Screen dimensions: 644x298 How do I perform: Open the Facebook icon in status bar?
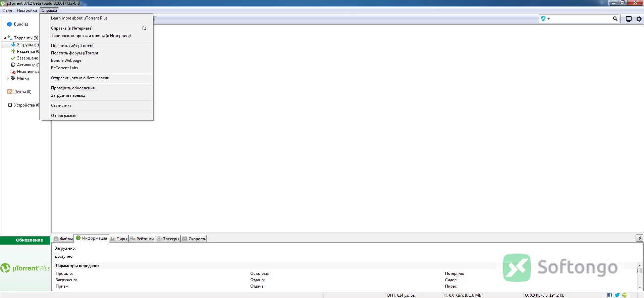(x=610, y=295)
